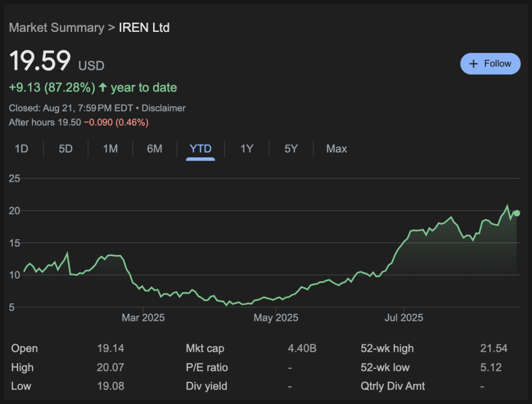532x404 pixels.
Task: Show the 1M price chart
Action: pos(110,149)
